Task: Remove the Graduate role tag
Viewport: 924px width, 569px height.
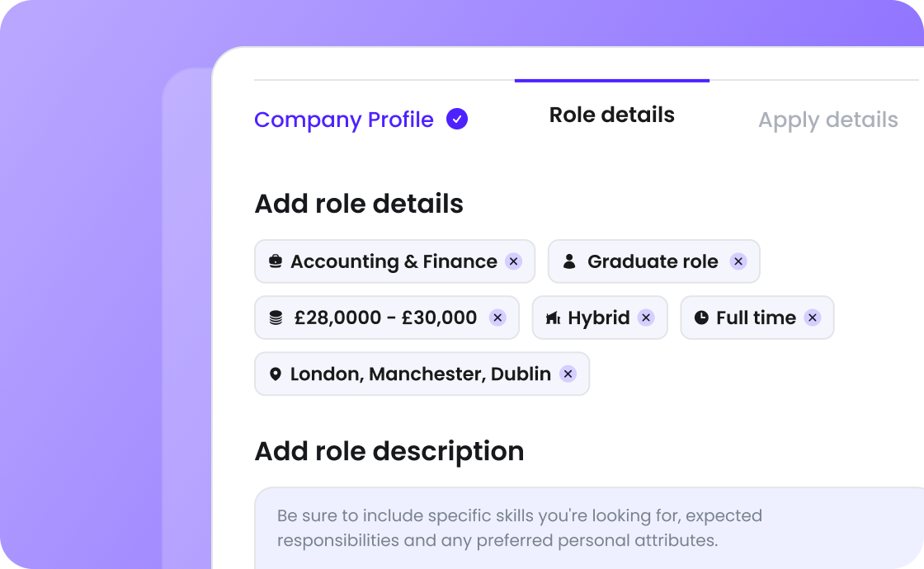Action: click(x=738, y=261)
